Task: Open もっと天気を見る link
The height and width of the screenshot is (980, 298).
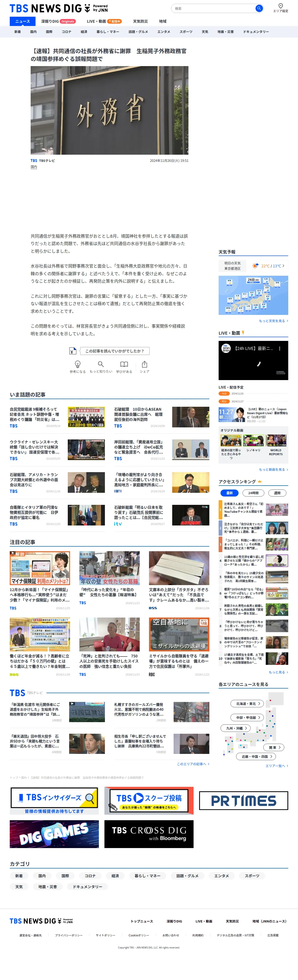Action: (273, 321)
